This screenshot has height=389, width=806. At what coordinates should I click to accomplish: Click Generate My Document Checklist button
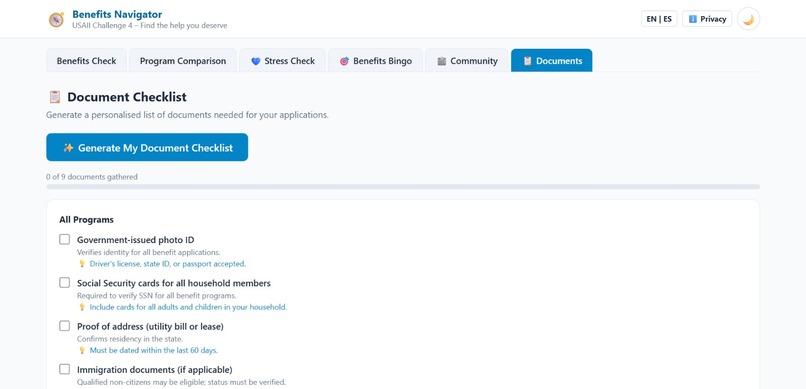147,147
